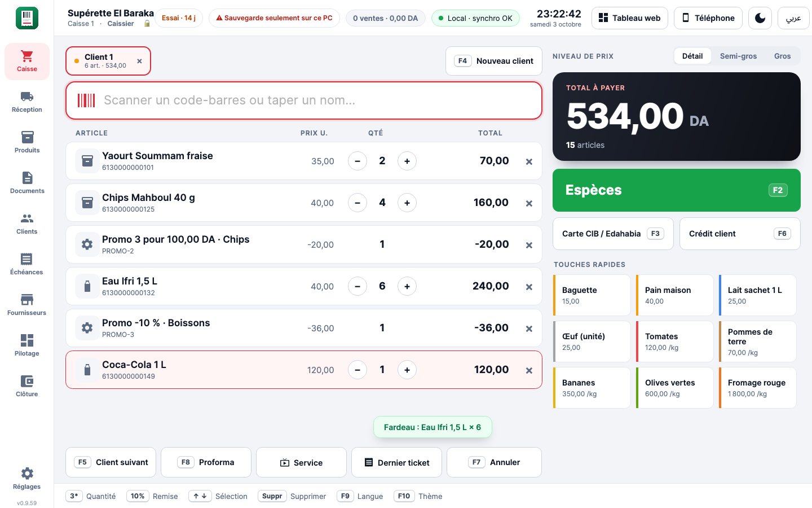Open Fournisseurs in the sidebar

[x=27, y=305]
